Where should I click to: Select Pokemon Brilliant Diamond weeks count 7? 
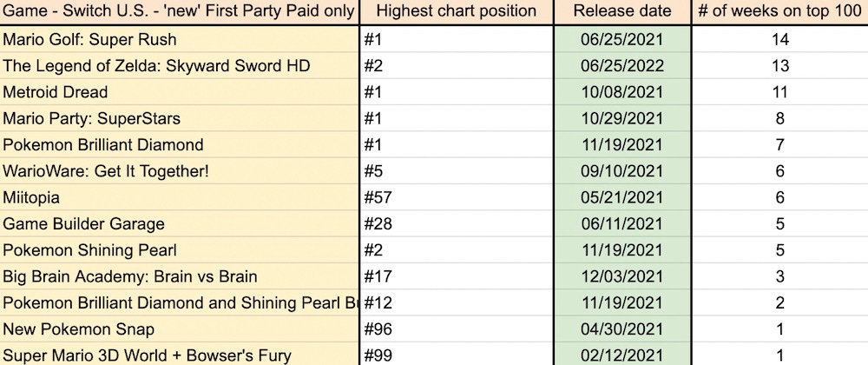[x=779, y=145]
